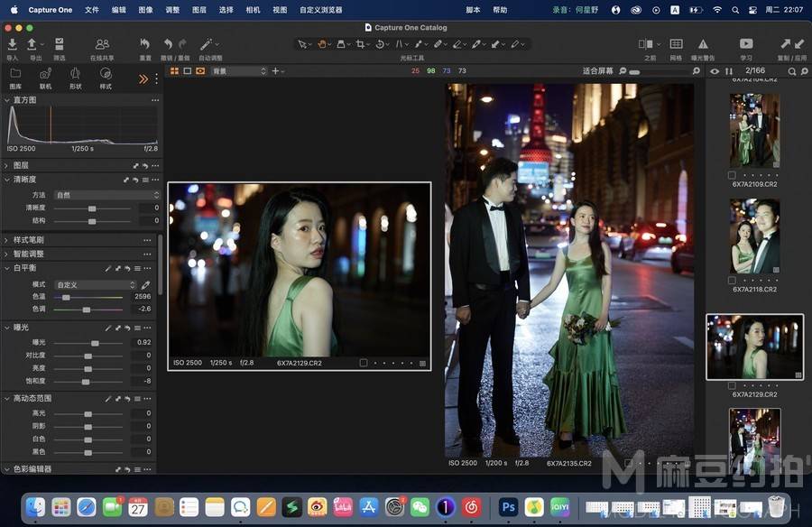Collapse the 直方图 (Histogram) panel
This screenshot has height=527, width=812.
pos(6,100)
